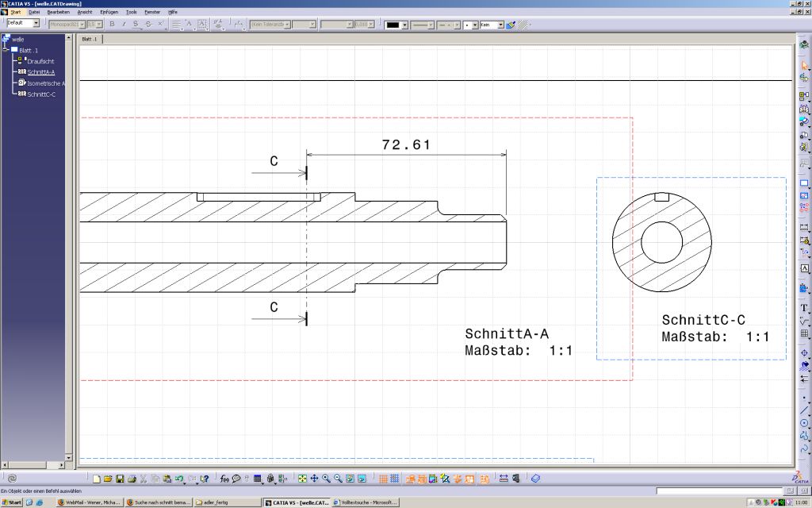Viewport: 812px width, 508px height.
Task: Click the Fit All In icon
Action: [302, 479]
